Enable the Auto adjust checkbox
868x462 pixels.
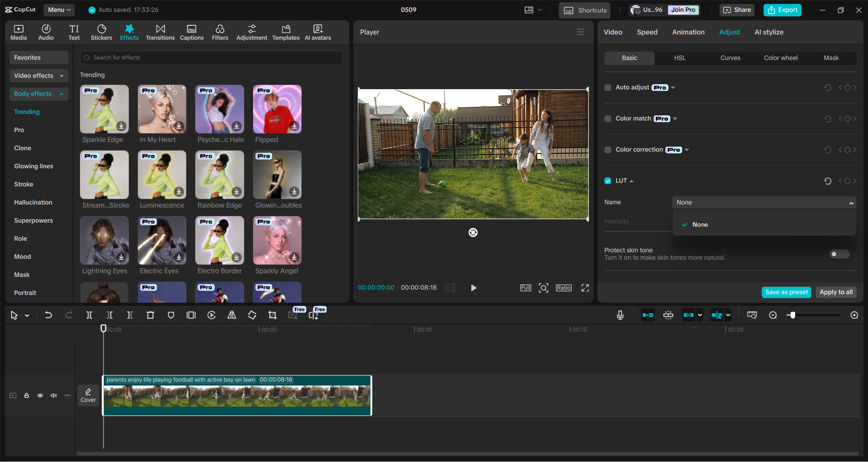[x=607, y=87]
